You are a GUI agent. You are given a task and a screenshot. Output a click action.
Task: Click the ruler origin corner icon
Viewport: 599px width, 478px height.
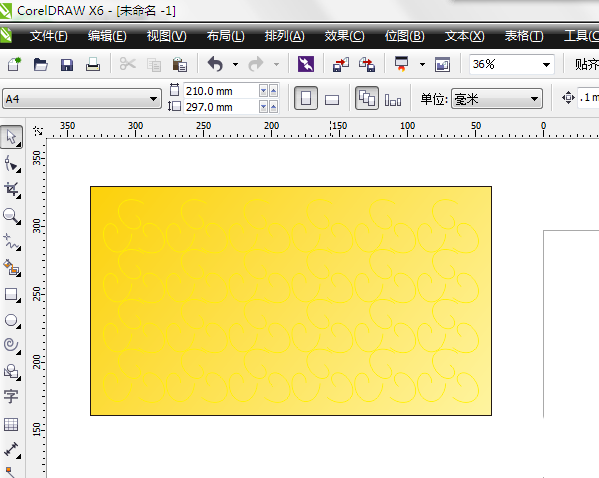38,131
